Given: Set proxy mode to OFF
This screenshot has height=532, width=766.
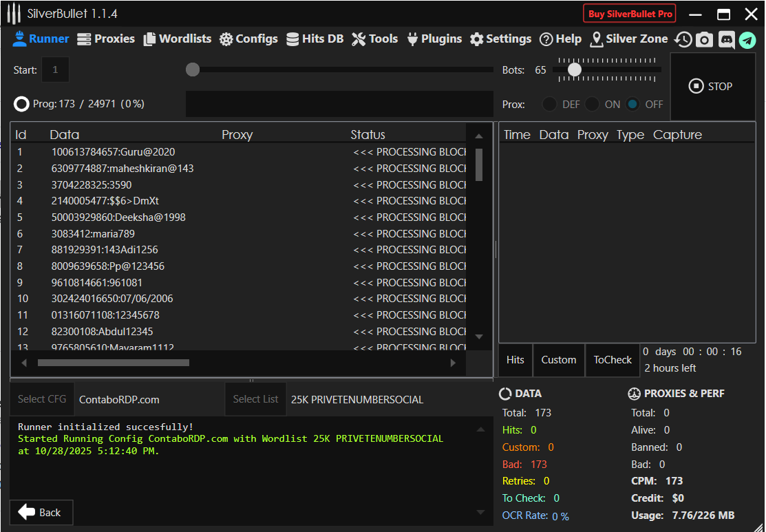Looking at the screenshot, I should tap(632, 104).
